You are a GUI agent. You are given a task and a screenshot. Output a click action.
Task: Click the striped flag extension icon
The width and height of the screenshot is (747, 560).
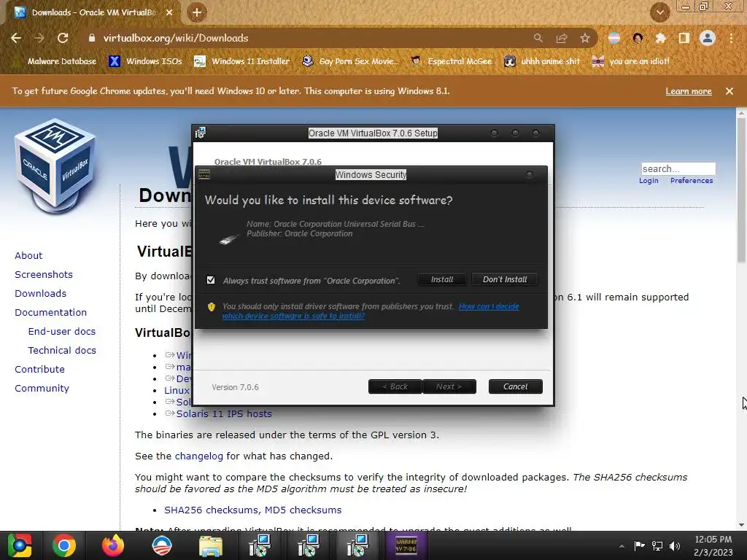(614, 38)
